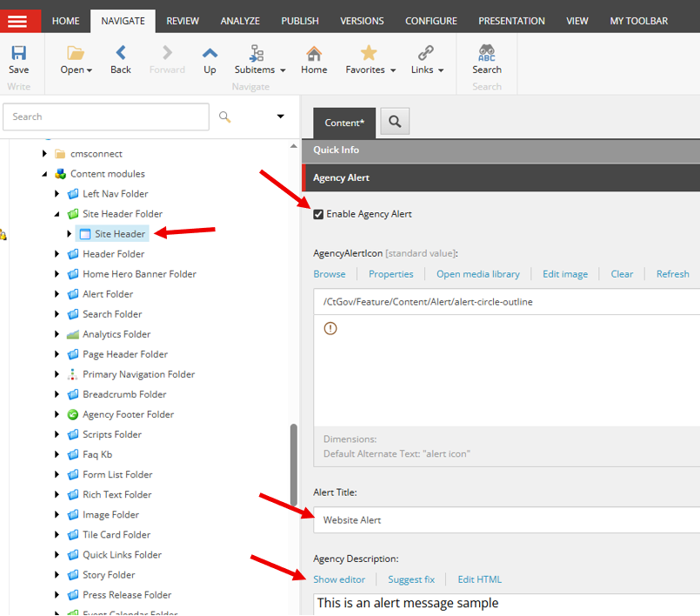700x616 pixels.
Task: Open the search options dropdown arrow
Action: [280, 117]
